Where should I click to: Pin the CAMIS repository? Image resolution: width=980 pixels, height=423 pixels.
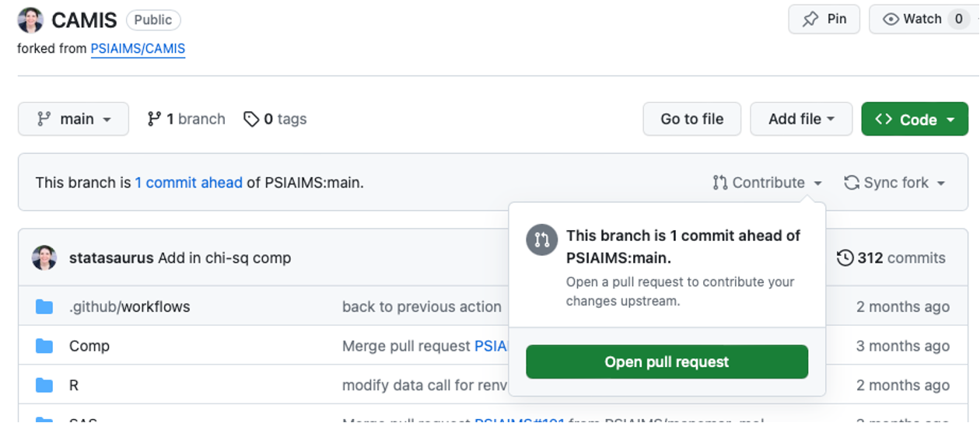tap(824, 19)
